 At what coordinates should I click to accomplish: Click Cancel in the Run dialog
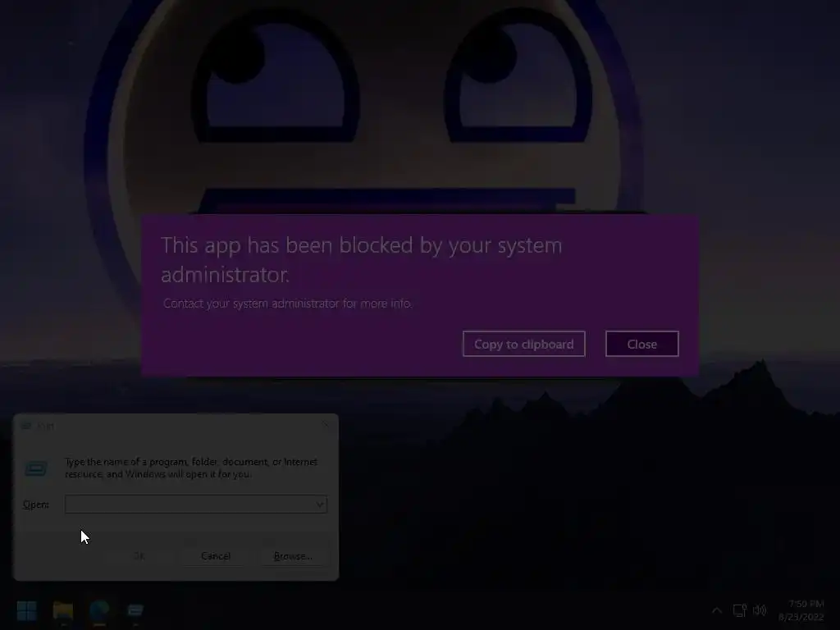(216, 556)
